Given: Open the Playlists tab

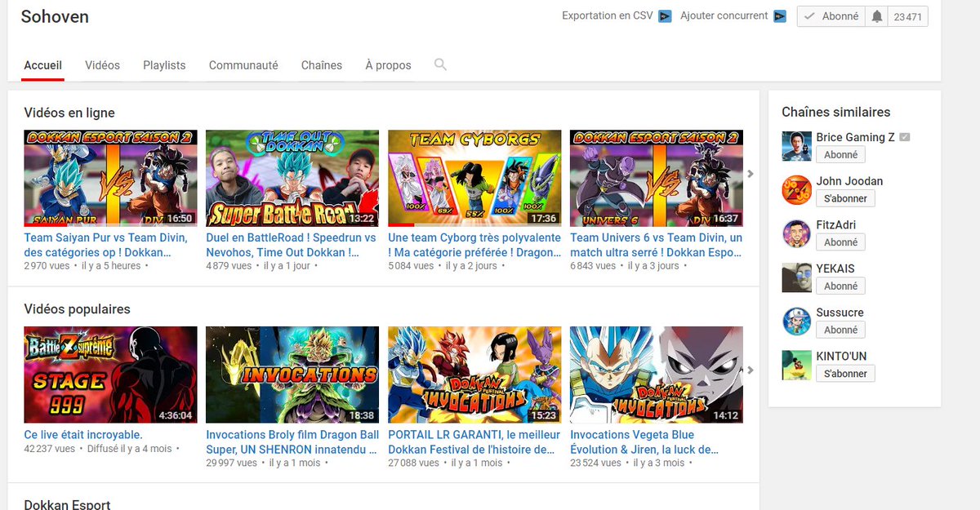Looking at the screenshot, I should (164, 65).
